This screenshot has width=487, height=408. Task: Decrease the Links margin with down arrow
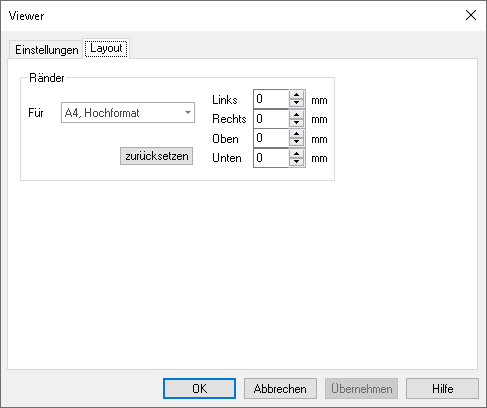click(296, 103)
